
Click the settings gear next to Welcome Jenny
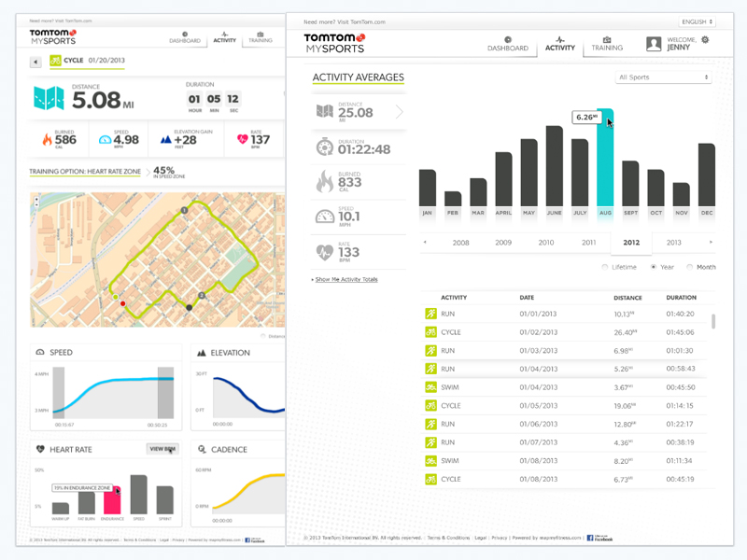tap(705, 40)
